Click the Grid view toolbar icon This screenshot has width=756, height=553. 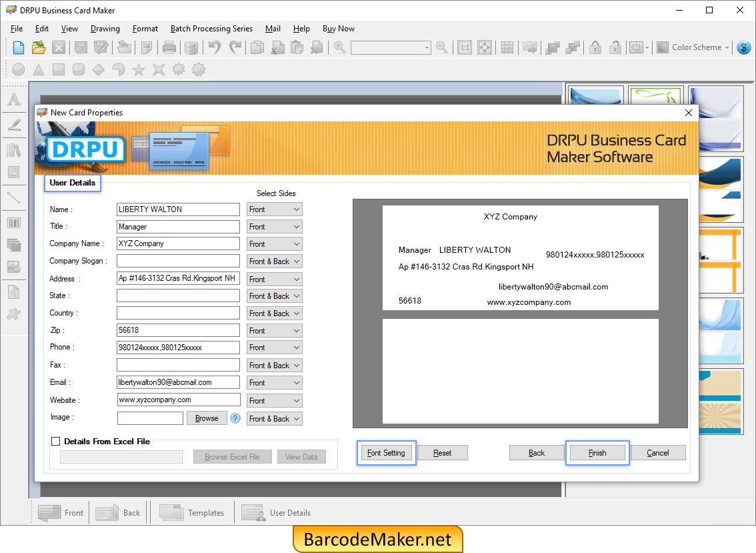click(507, 47)
